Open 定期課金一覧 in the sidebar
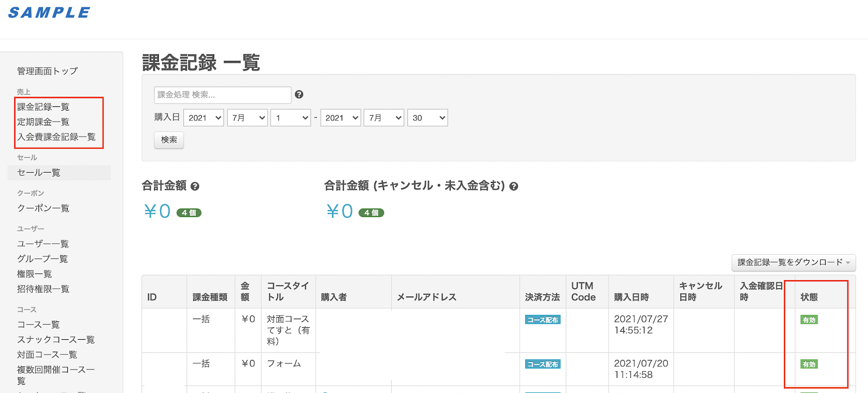This screenshot has height=393, width=868. pos(43,122)
